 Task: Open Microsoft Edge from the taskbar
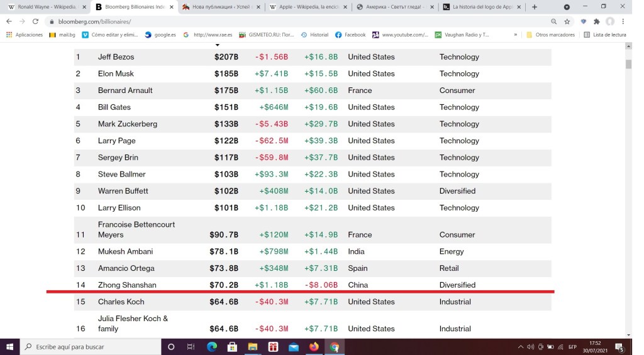coord(212,346)
